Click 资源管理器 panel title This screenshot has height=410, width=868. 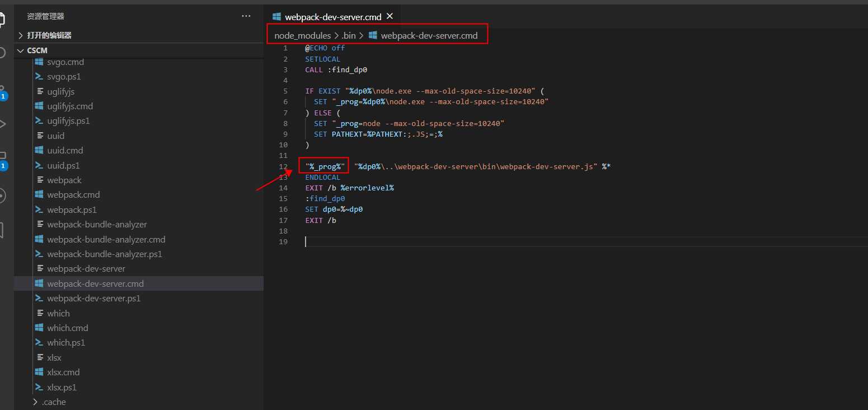46,16
